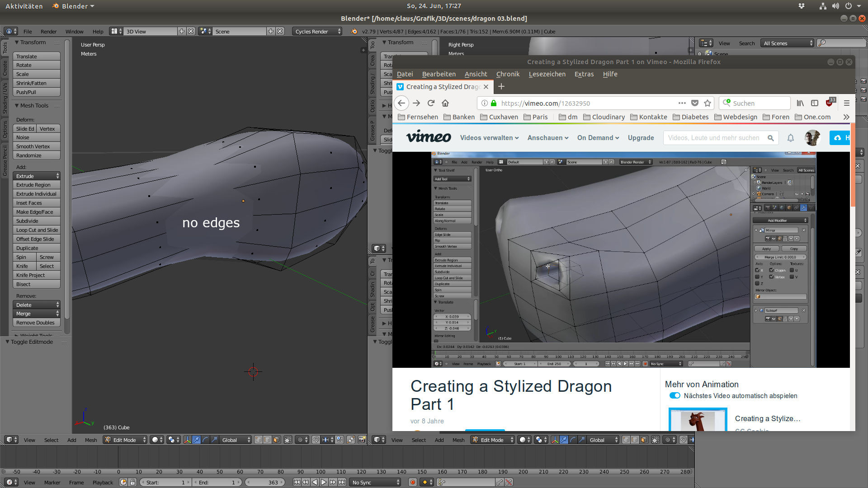The height and width of the screenshot is (488, 868).
Task: Click the Start frame field
Action: 165,482
